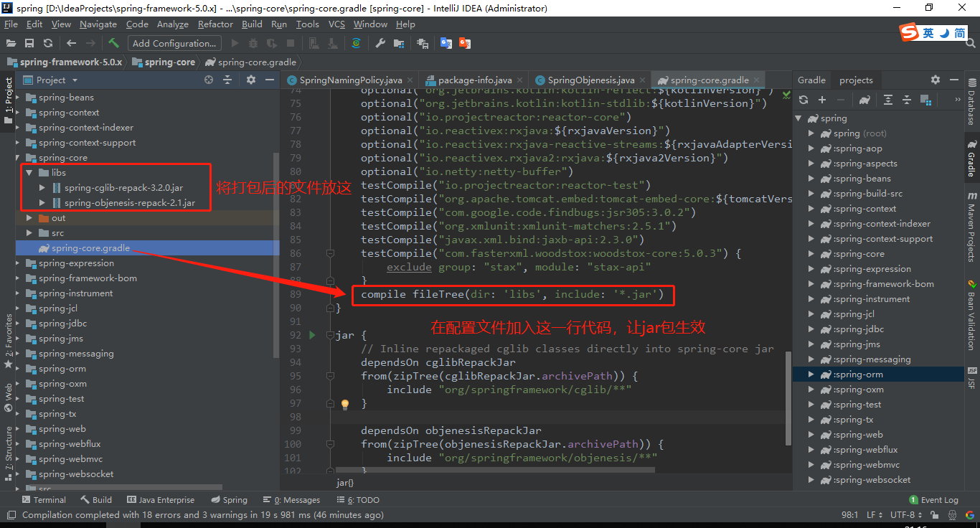Collapse the spring root node in Gradle panel
The height and width of the screenshot is (528, 980).
coord(798,118)
